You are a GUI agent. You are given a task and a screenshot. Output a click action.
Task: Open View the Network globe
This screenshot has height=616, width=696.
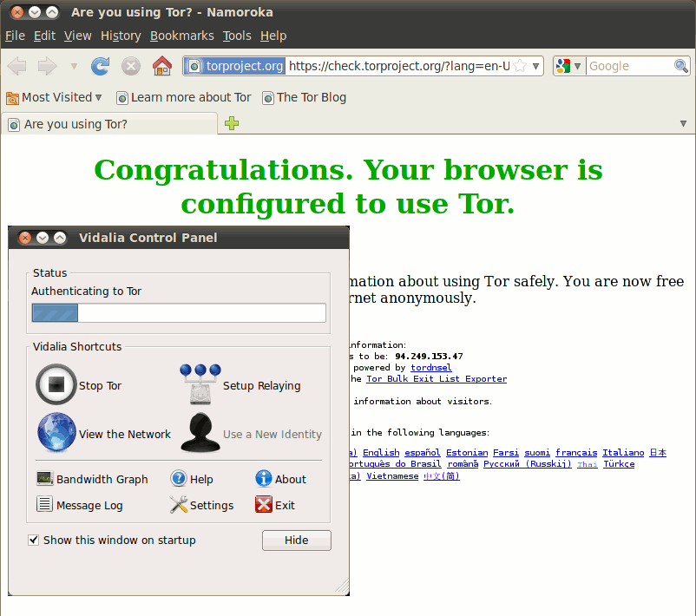(56, 434)
